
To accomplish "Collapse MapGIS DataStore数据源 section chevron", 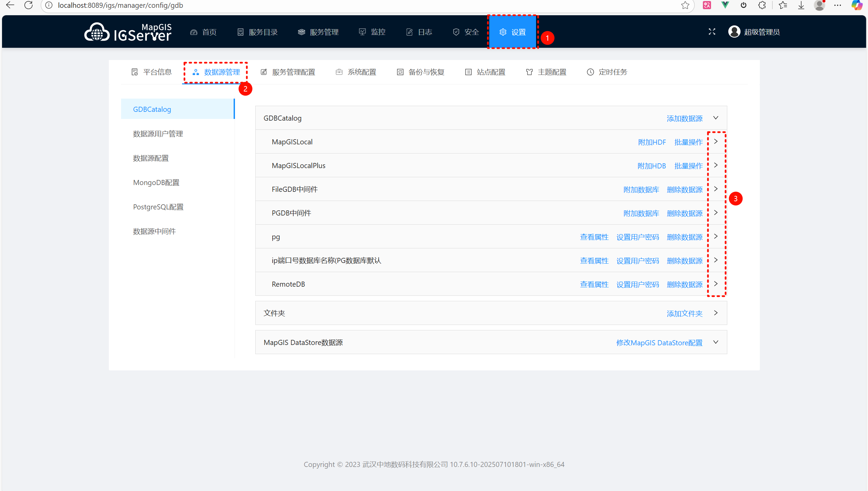I will pyautogui.click(x=716, y=342).
